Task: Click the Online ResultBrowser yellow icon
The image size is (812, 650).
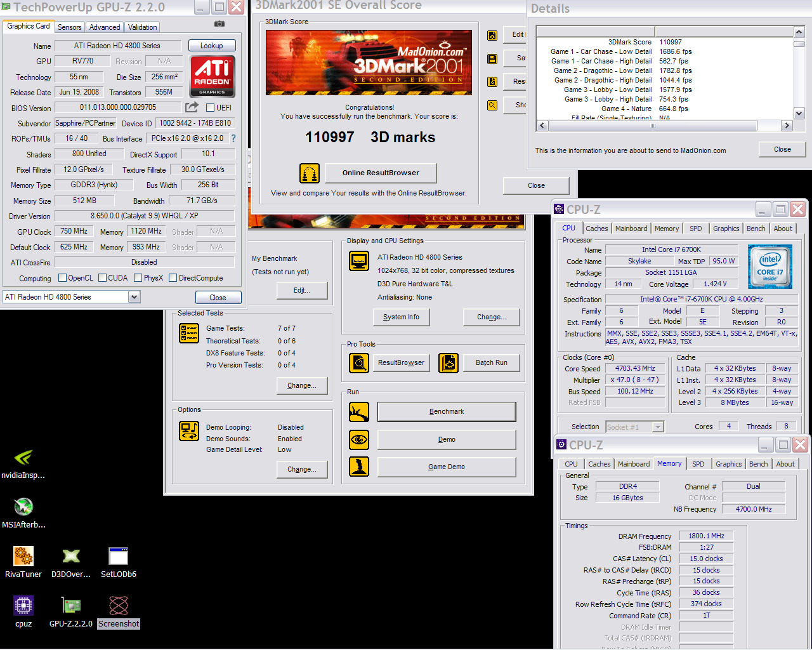Action: click(309, 173)
